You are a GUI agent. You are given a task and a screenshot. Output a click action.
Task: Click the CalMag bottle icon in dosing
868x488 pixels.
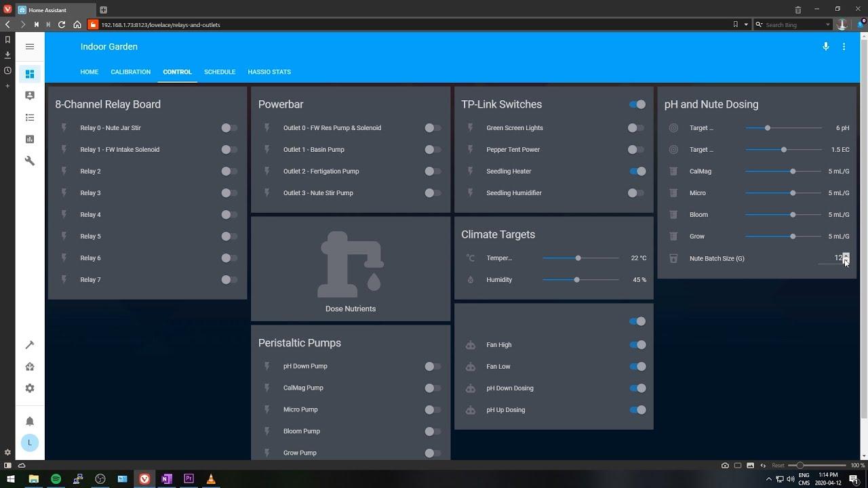click(673, 171)
